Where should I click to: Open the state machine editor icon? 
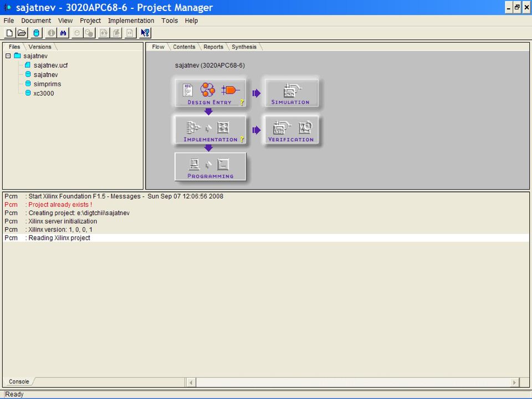208,90
